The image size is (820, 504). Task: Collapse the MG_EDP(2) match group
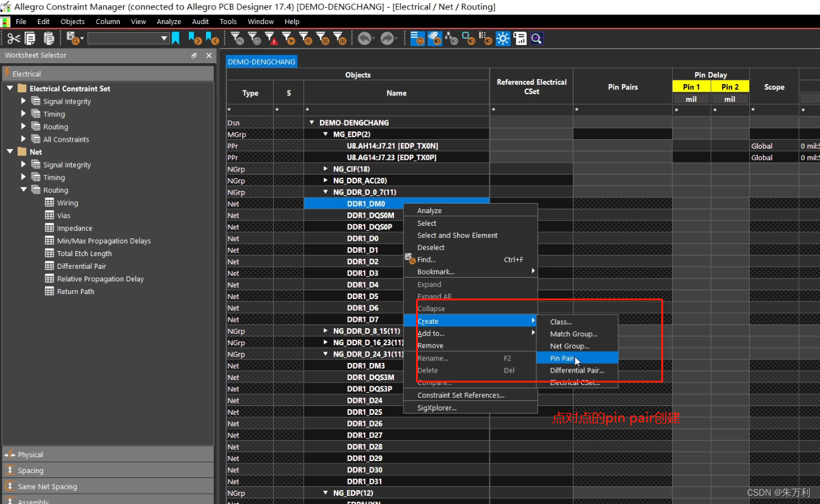[326, 134]
